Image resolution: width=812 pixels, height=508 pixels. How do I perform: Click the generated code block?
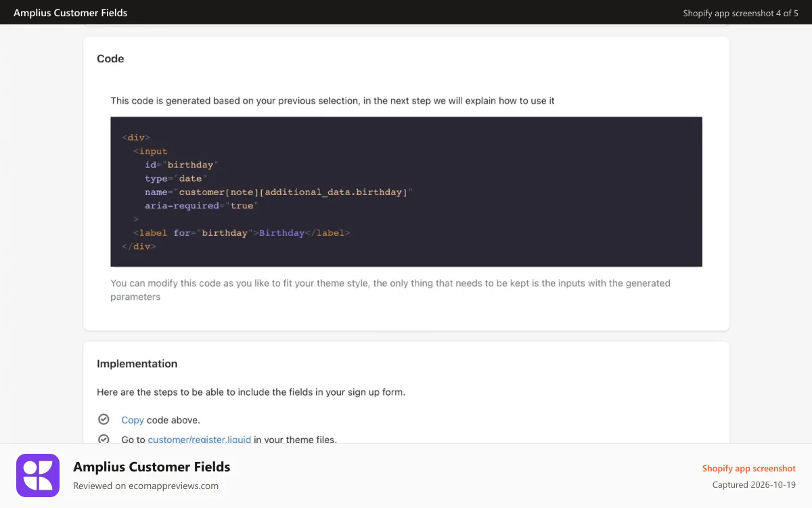(406, 192)
